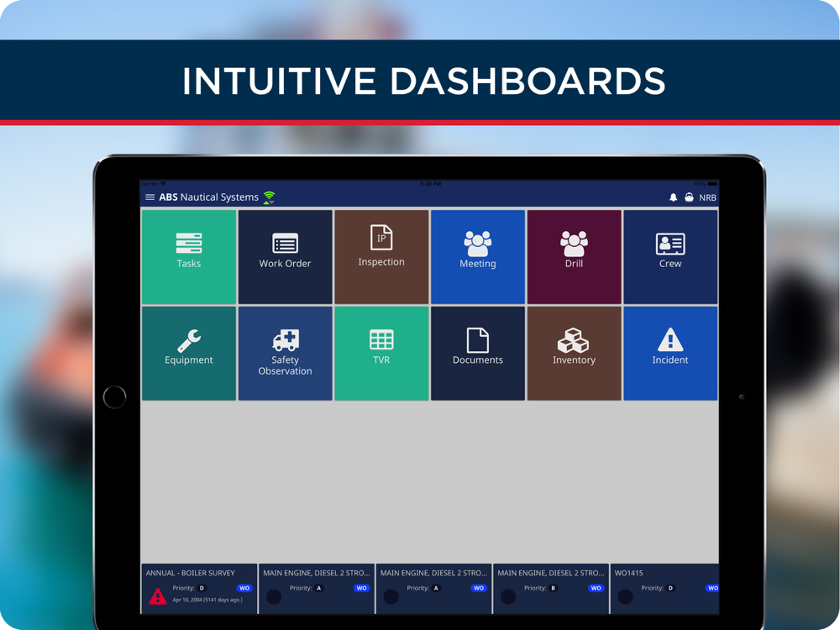Select the Inspection tile
The width and height of the screenshot is (840, 630).
click(381, 256)
